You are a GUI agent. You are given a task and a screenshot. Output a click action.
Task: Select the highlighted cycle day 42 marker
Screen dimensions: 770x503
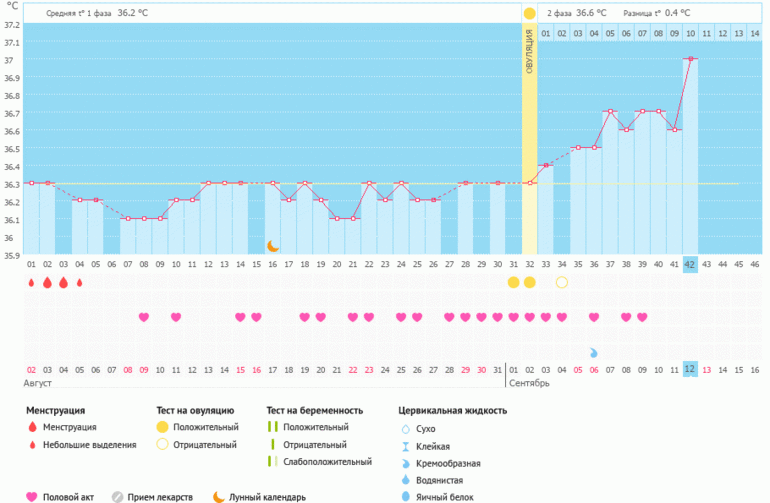coord(689,264)
